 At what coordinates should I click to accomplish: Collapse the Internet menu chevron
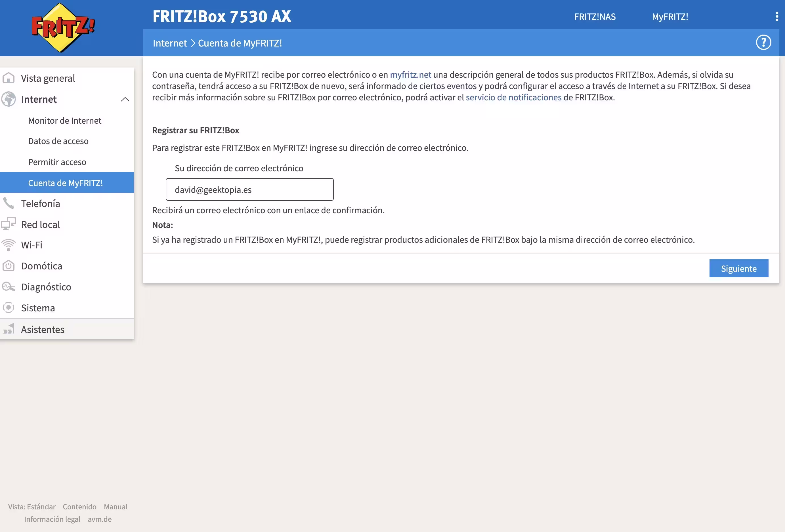click(125, 99)
